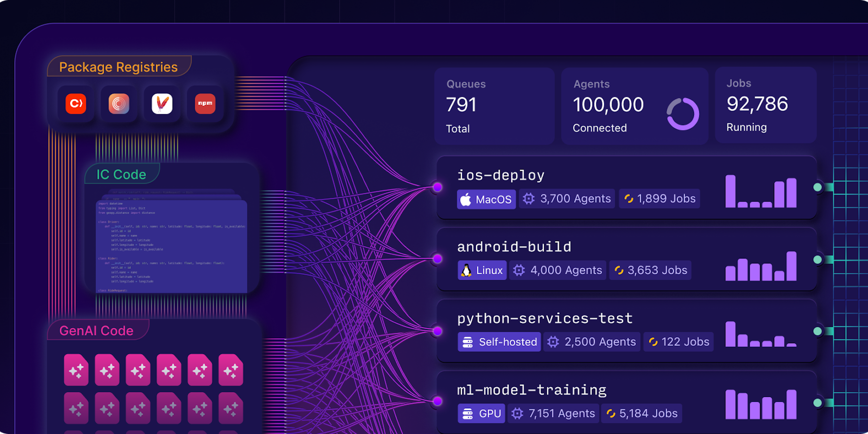Click the Self-hosted badge
This screenshot has width=868, height=434.
[x=499, y=342]
